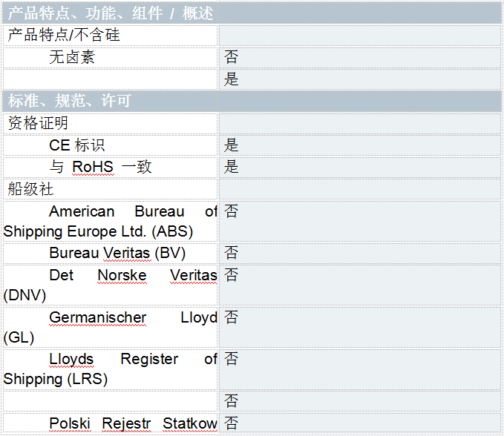Click the 否 value beside ABS row

click(x=231, y=211)
